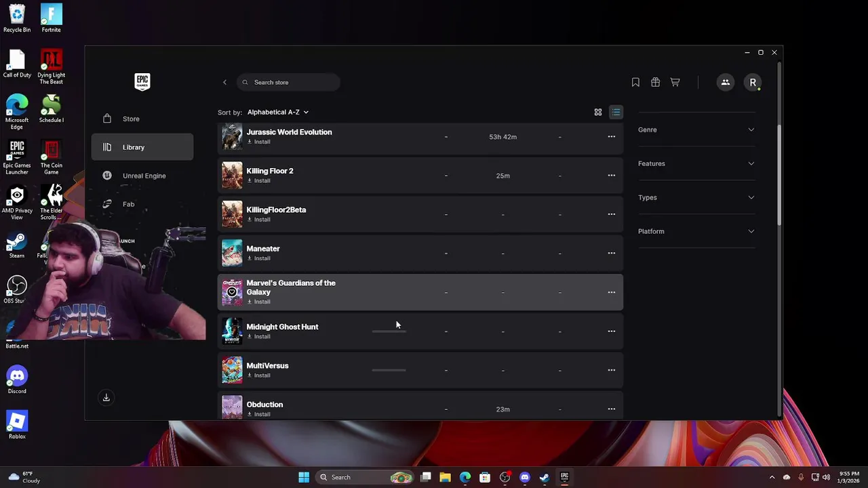This screenshot has width=868, height=488.
Task: Open the Epic Games logo home
Action: (142, 81)
